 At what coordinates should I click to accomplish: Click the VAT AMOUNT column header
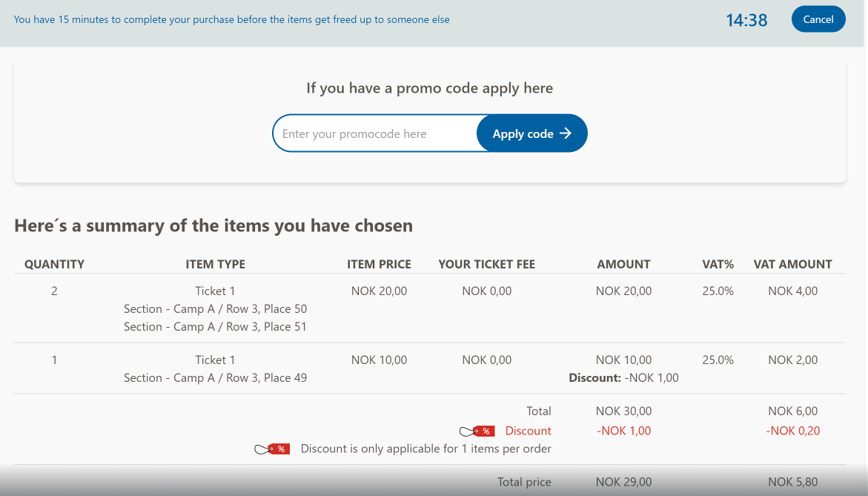pos(792,264)
